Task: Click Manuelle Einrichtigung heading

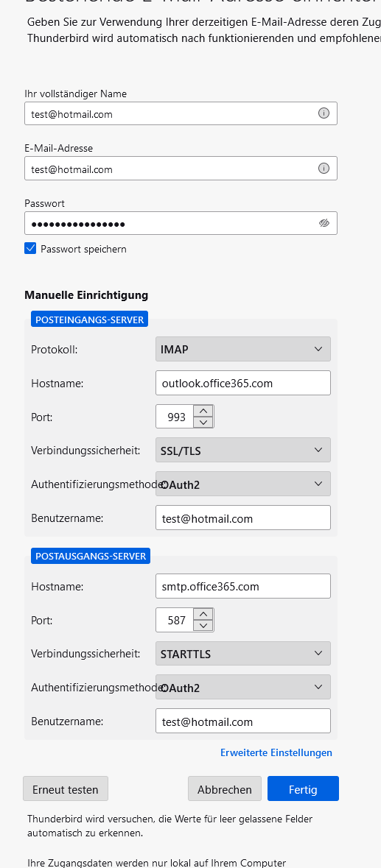Action: click(x=86, y=295)
